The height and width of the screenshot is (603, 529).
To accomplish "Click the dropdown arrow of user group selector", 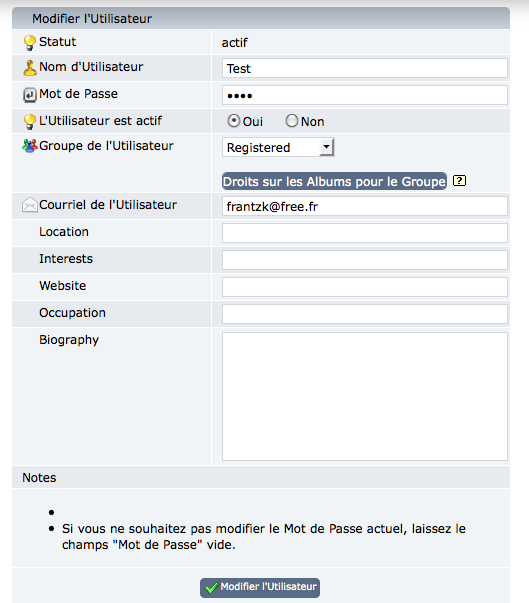I will (x=326, y=147).
